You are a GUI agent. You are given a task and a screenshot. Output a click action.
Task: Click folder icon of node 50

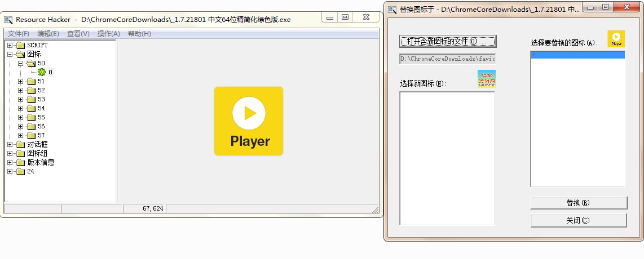31,63
